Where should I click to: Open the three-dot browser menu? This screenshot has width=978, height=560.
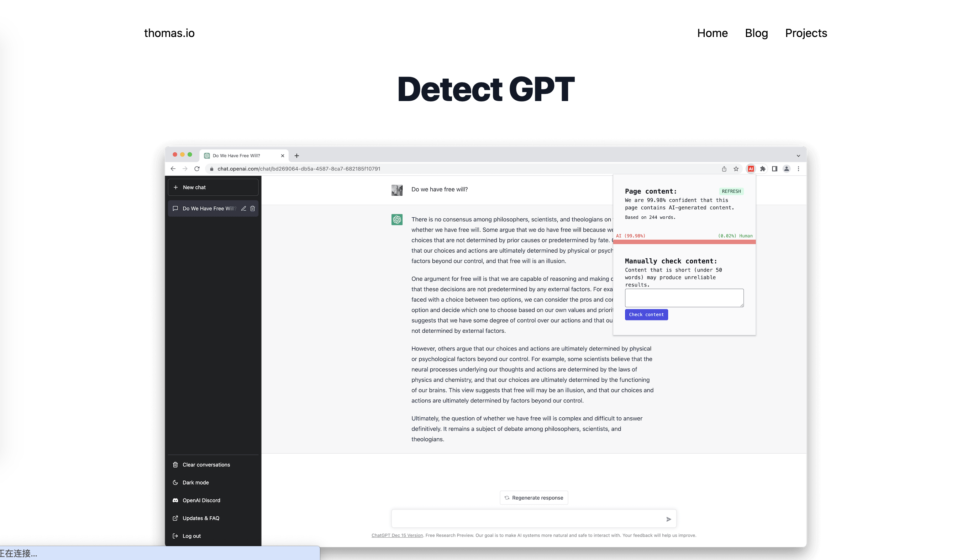(798, 168)
